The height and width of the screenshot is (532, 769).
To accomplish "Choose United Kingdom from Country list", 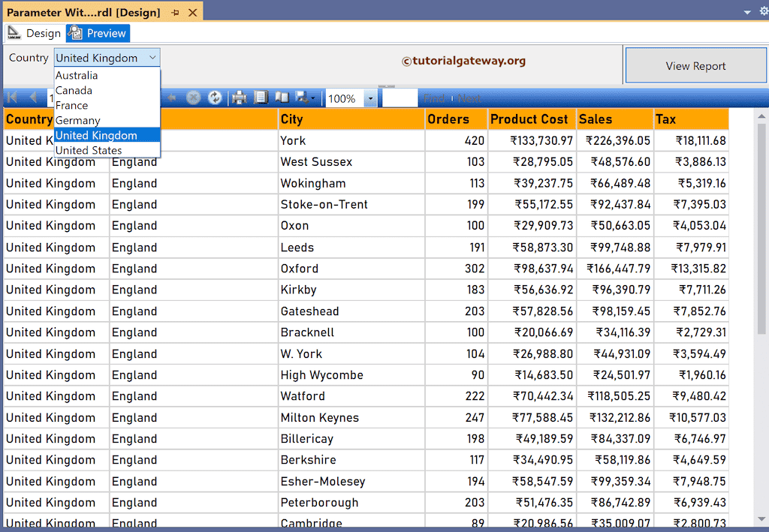I will [x=107, y=135].
